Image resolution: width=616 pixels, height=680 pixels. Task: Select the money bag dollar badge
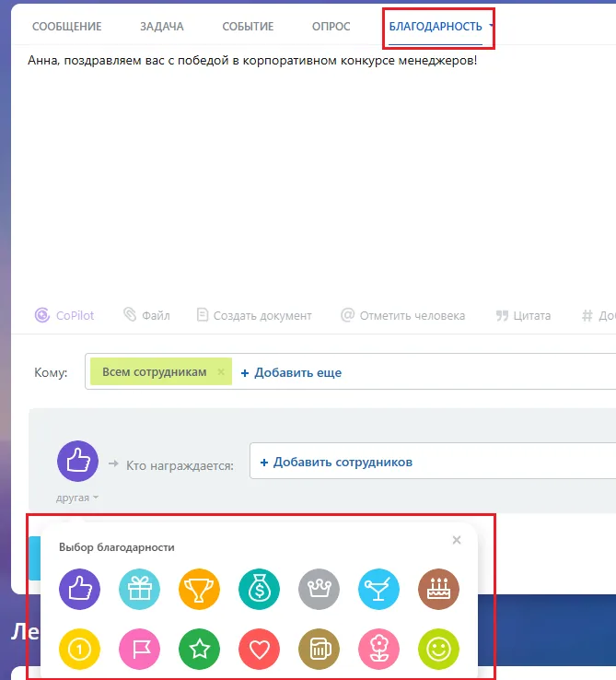coord(260,589)
